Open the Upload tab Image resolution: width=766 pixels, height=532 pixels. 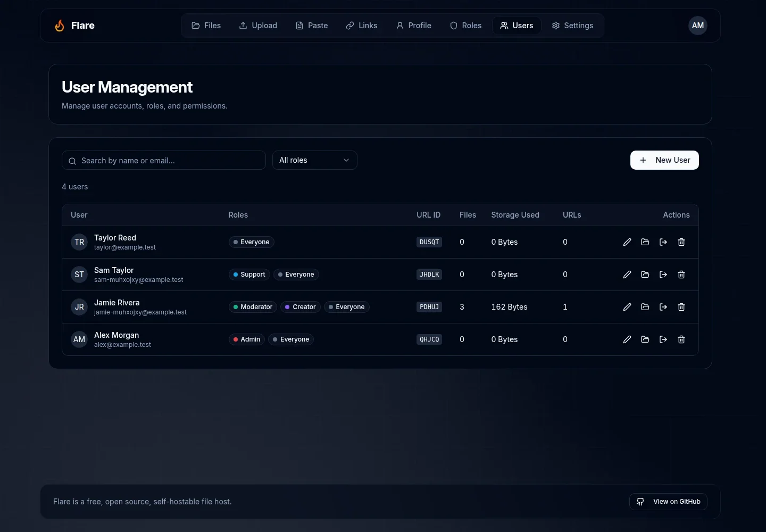(x=258, y=26)
